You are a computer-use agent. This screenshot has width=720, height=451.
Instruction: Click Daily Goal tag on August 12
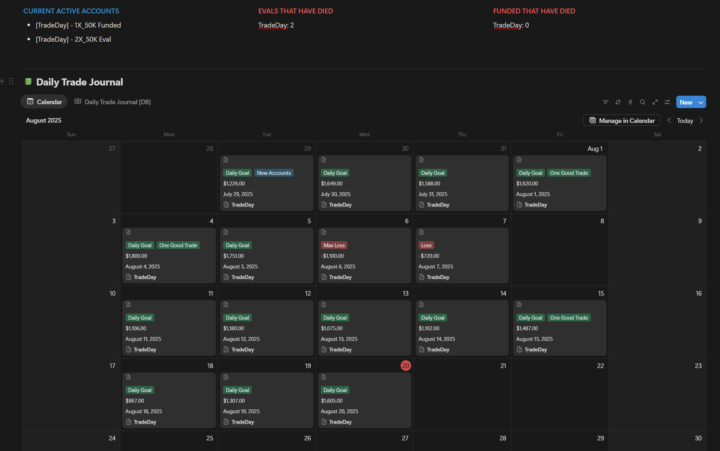point(237,317)
